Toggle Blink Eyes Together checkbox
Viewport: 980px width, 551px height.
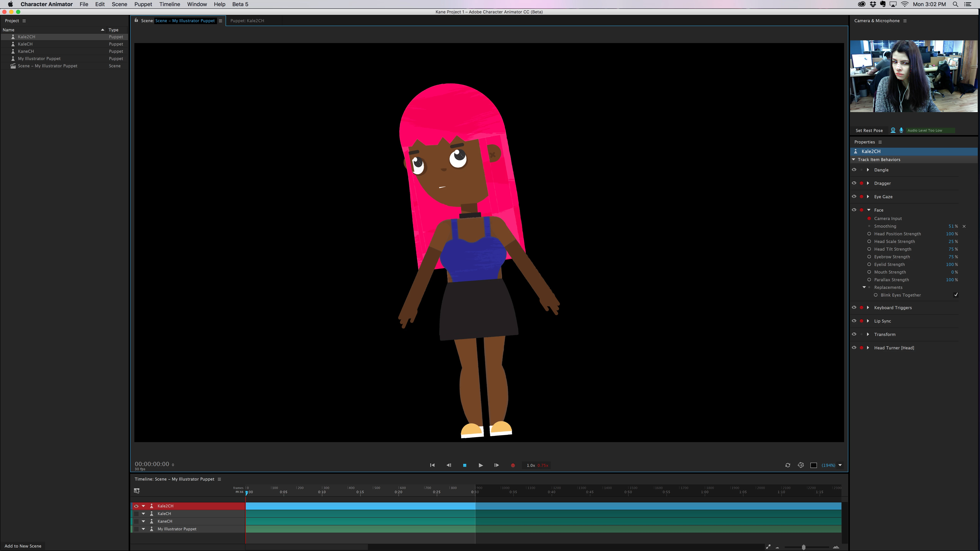tap(956, 295)
